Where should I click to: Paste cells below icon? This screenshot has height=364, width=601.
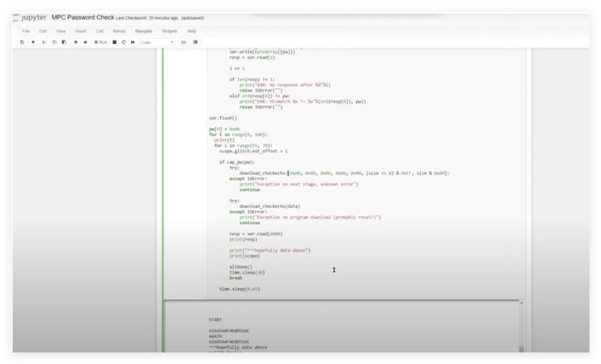pos(64,42)
